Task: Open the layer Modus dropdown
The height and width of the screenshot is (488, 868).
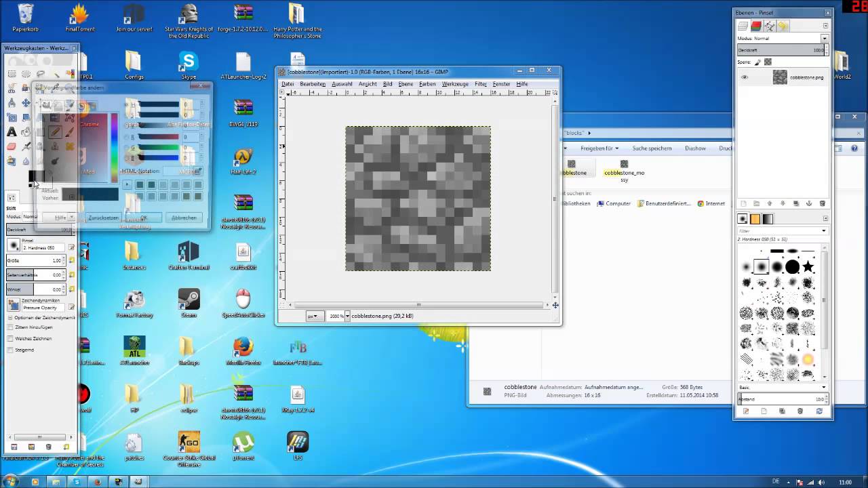Action: [x=825, y=39]
